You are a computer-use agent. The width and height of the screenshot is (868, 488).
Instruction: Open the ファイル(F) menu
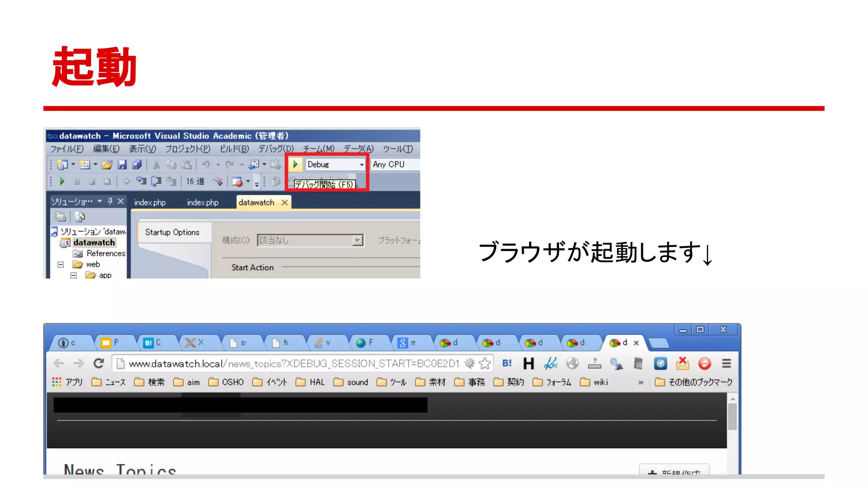pyautogui.click(x=67, y=149)
